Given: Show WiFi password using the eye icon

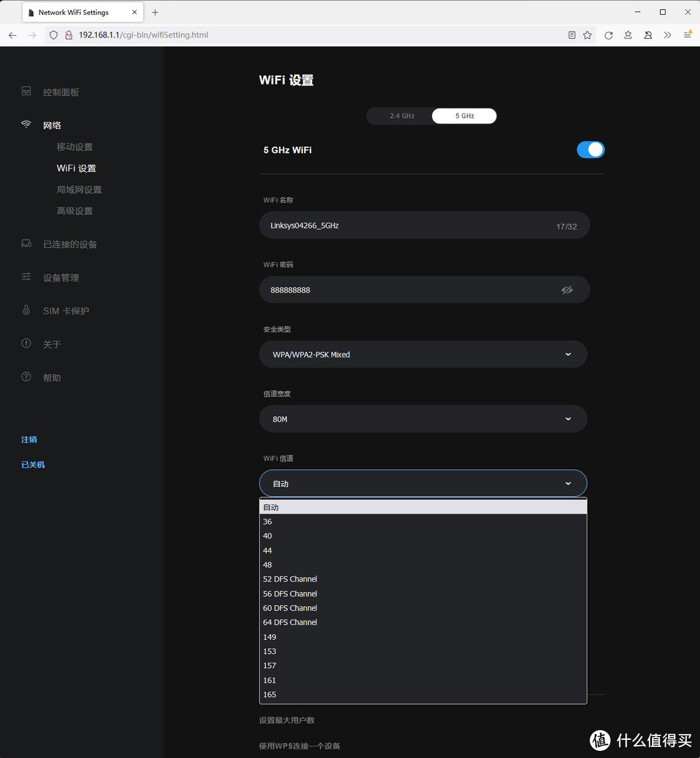Looking at the screenshot, I should pos(567,290).
